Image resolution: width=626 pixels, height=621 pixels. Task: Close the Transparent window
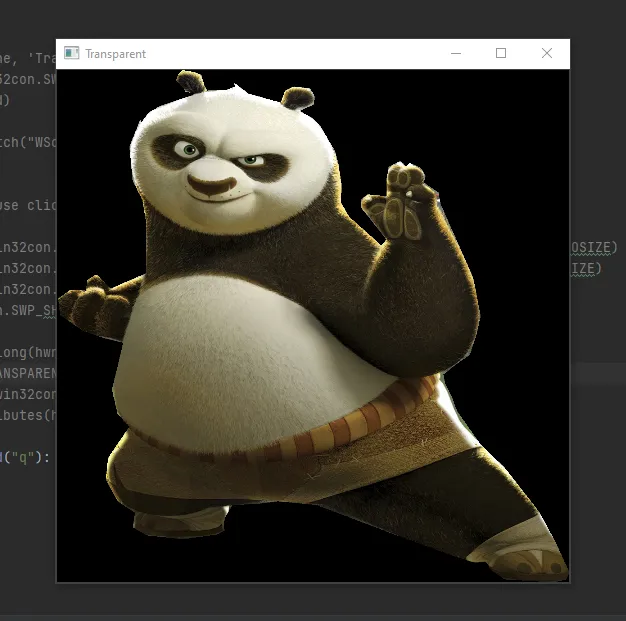click(x=547, y=53)
